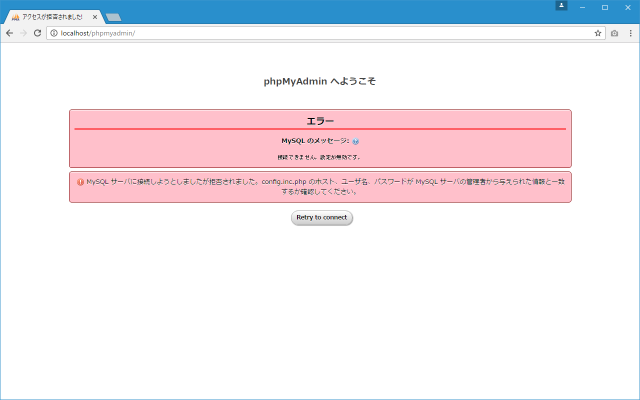
Task: Click the エラー heading text
Action: (x=320, y=121)
